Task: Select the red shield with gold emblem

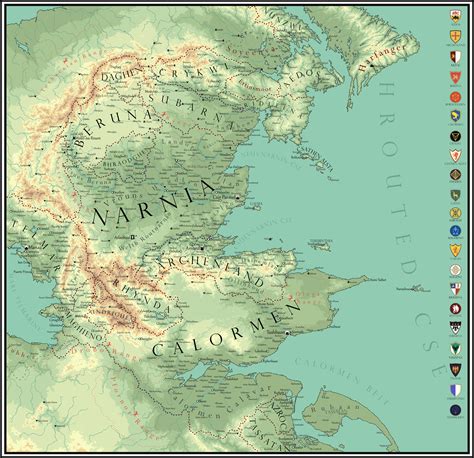Action: click(x=455, y=77)
